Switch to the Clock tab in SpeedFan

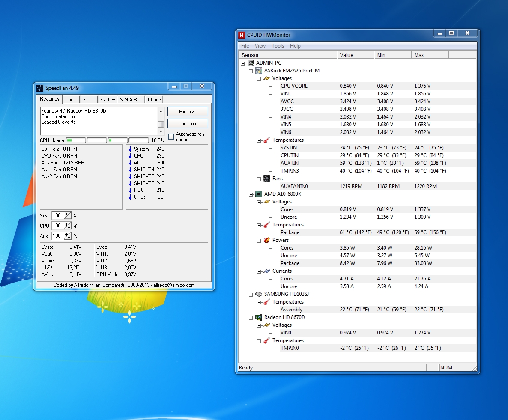70,100
